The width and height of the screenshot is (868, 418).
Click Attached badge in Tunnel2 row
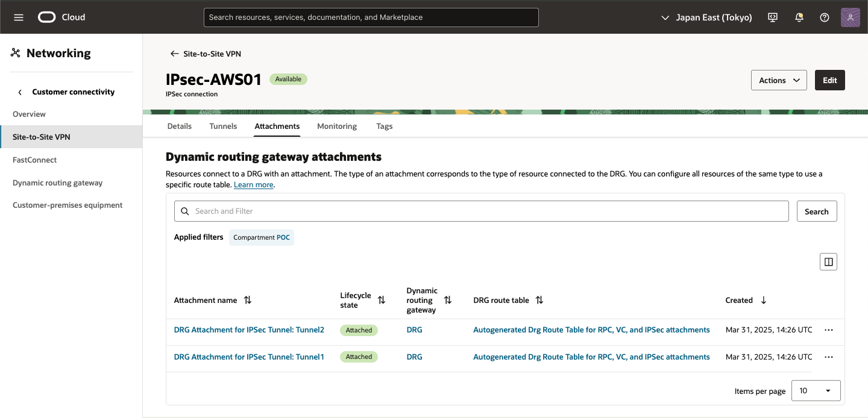click(x=359, y=330)
